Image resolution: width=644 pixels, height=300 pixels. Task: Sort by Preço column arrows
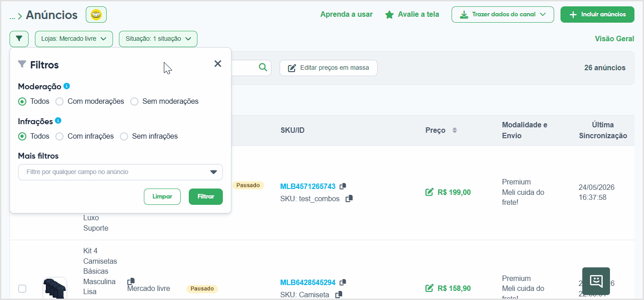tap(454, 130)
